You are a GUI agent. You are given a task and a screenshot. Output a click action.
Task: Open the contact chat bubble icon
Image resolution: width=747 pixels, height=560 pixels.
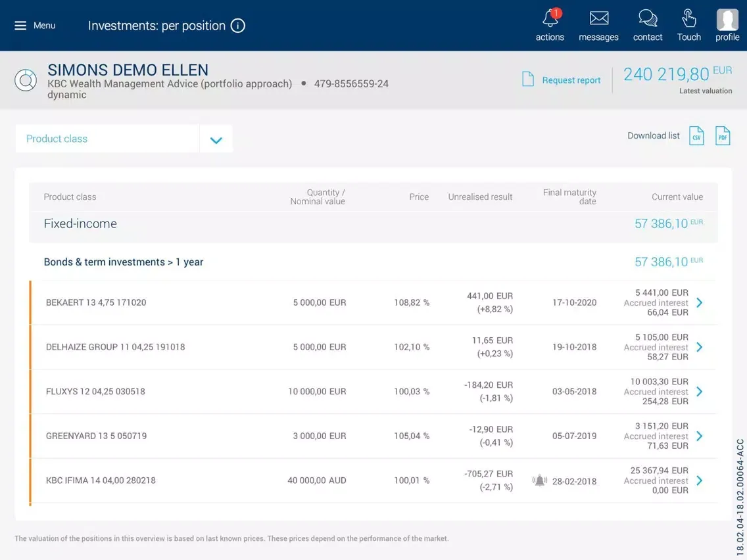[x=648, y=18]
